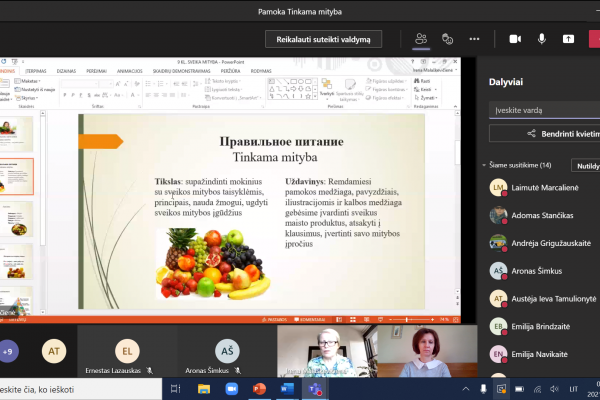The width and height of the screenshot is (600, 400).
Task: Open Figūros užpildas fill dropdown
Action: pyautogui.click(x=386, y=81)
